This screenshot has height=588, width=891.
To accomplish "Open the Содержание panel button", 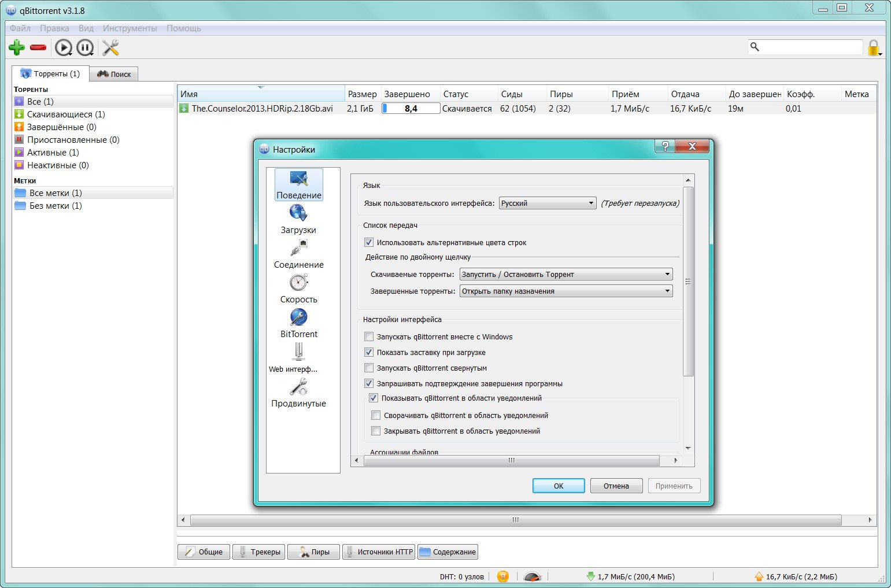I will 448,552.
